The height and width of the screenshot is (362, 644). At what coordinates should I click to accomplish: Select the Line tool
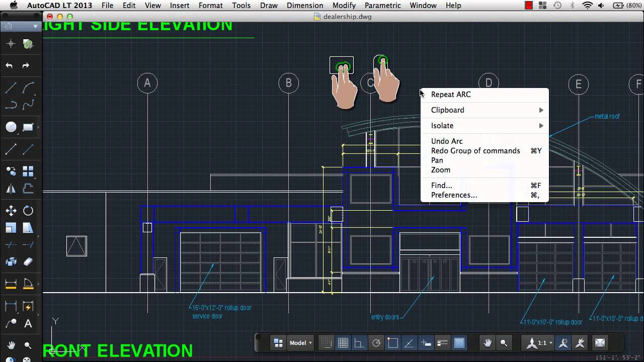tap(11, 88)
